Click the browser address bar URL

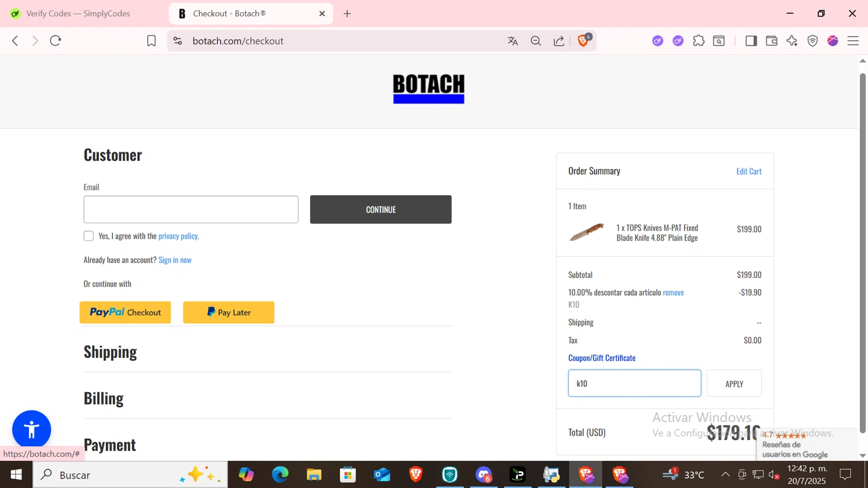[x=238, y=41]
